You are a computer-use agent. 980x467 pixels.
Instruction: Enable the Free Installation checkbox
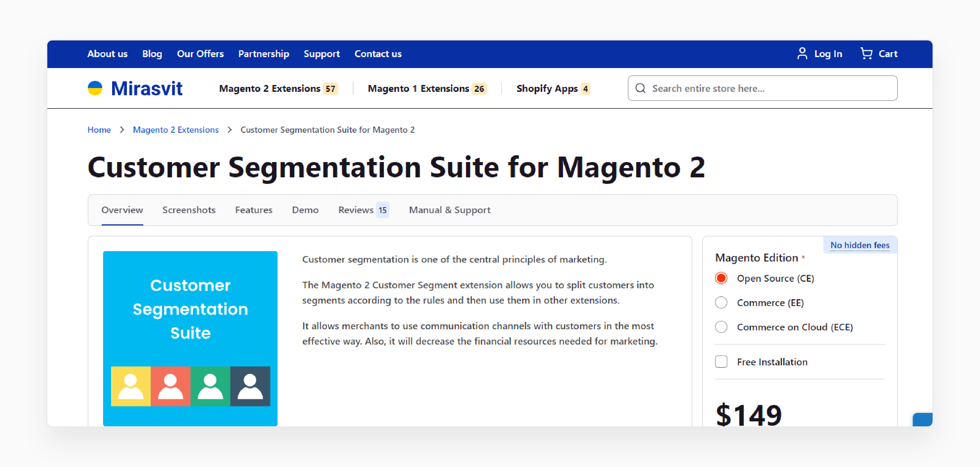pyautogui.click(x=721, y=361)
